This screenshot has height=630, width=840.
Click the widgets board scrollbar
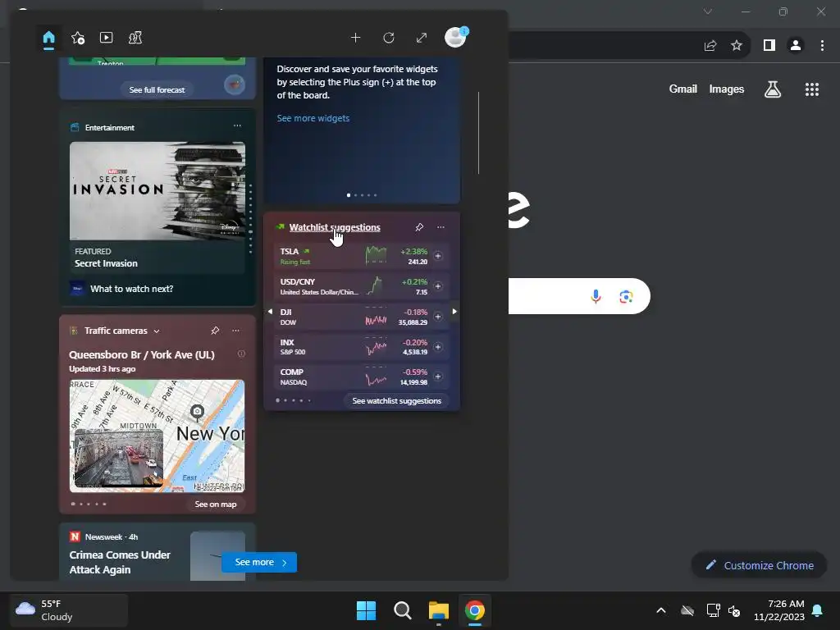[x=478, y=133]
